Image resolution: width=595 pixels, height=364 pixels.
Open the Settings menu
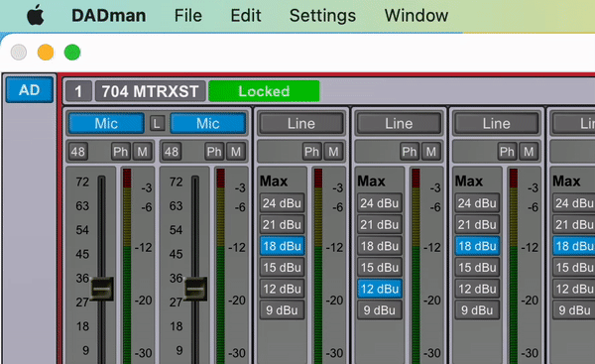point(322,16)
